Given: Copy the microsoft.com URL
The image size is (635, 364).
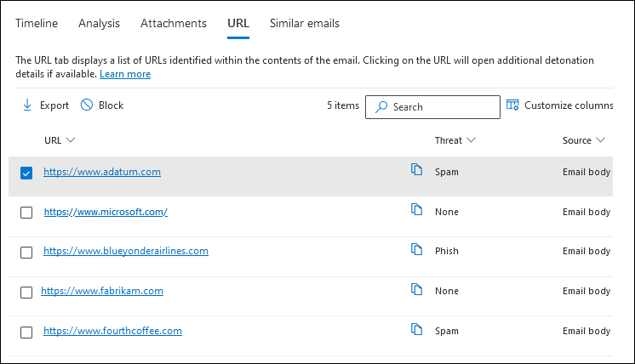Looking at the screenshot, I should click(417, 210).
